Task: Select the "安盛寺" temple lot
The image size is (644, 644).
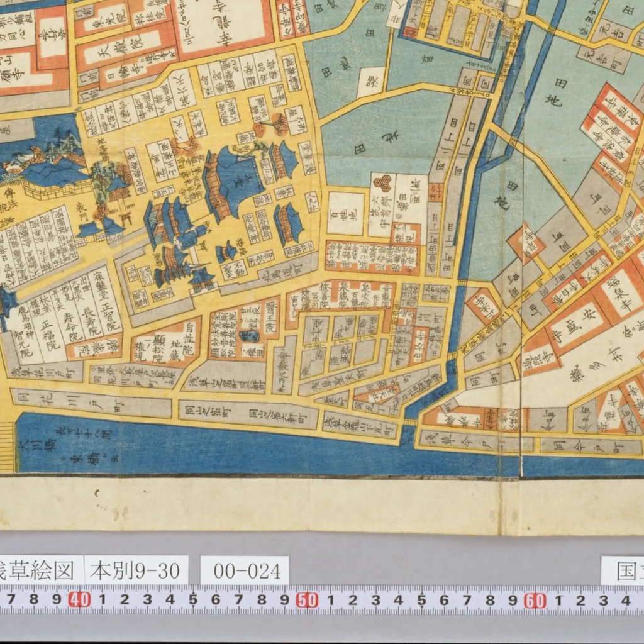Action: click(577, 325)
